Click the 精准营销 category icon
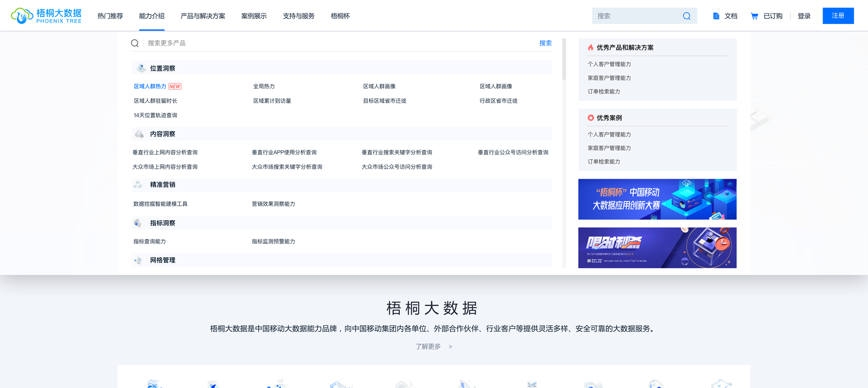The image size is (868, 388). (x=138, y=185)
